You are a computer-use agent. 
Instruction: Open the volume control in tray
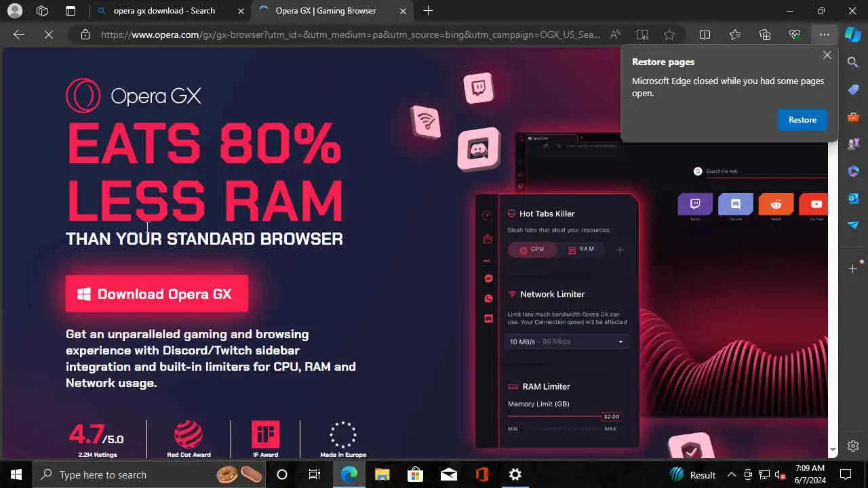[780, 474]
